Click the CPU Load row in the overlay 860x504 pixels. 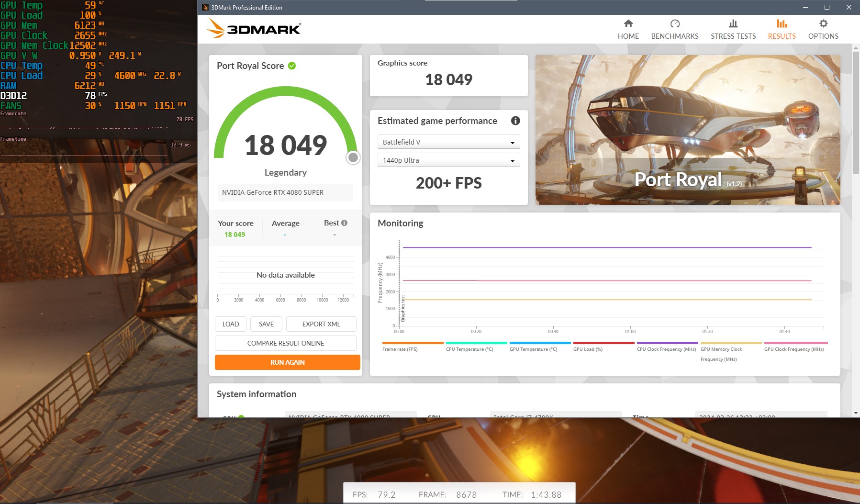91,76
